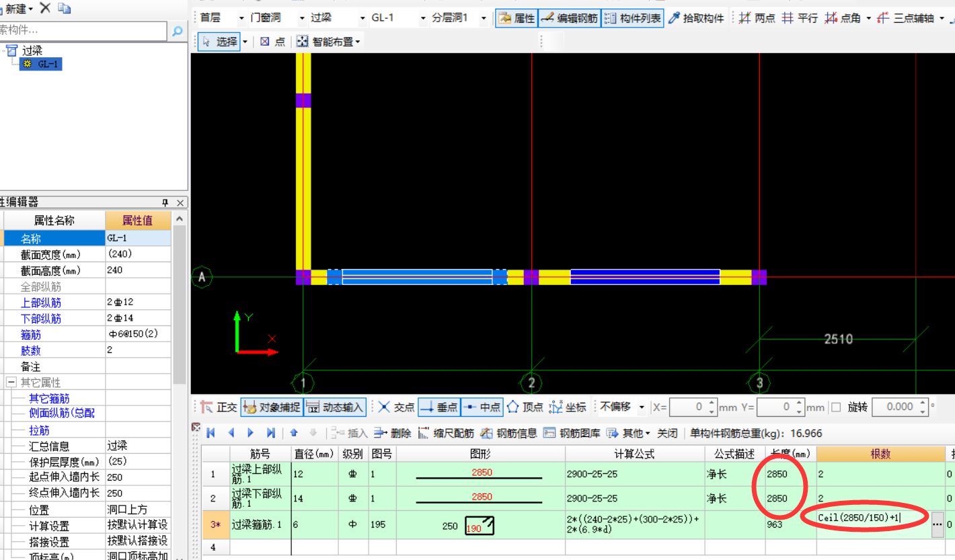Click the Y offset input field
The width and height of the screenshot is (955, 560).
point(775,407)
